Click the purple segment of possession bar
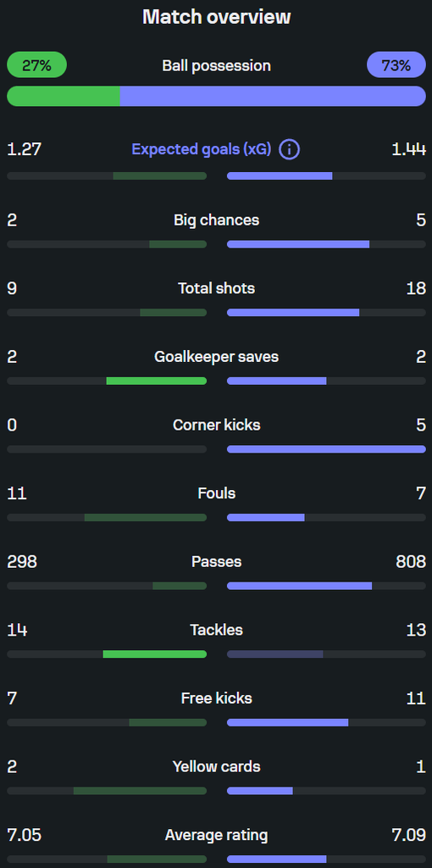The height and width of the screenshot is (868, 432). tap(273, 96)
